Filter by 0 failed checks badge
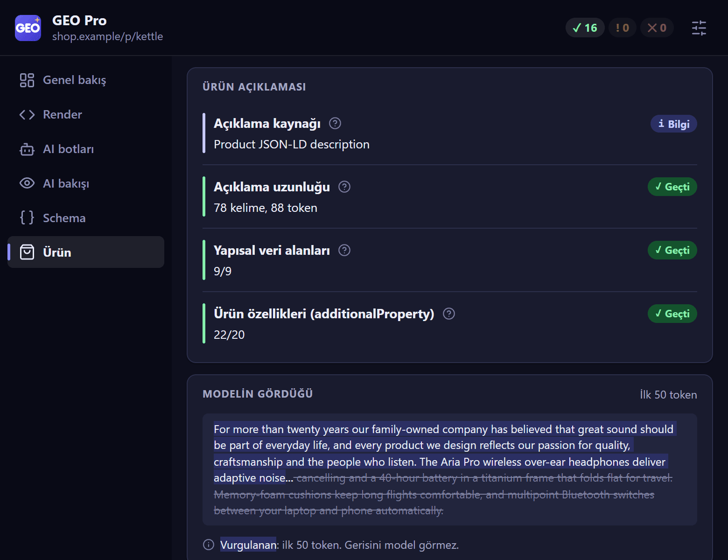728x560 pixels. click(657, 28)
